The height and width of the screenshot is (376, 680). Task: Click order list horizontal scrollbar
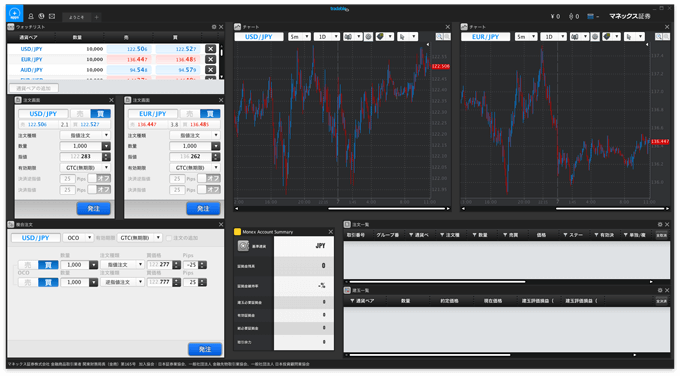(x=438, y=281)
